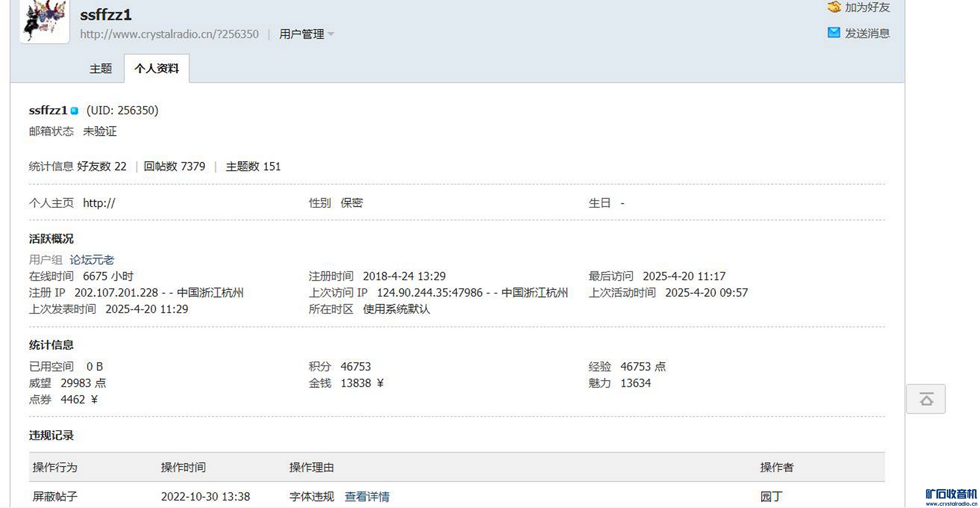
Task: Click 好友数 22 friends count
Action: pos(102,166)
